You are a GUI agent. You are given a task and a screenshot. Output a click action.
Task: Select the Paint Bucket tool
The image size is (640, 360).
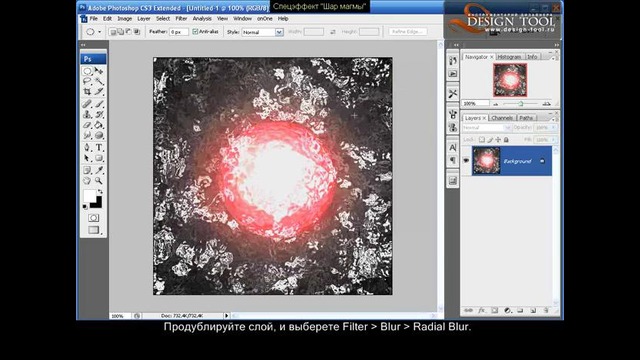[99, 125]
